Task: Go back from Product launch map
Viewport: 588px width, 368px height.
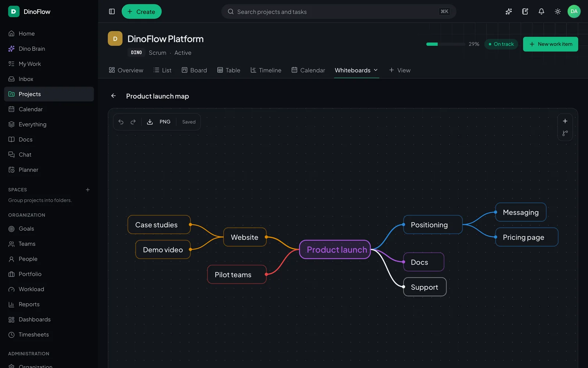Action: [114, 96]
